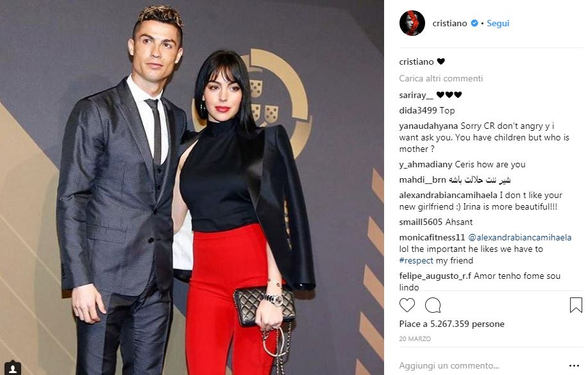
Task: Open more options three-dots menu
Action: pos(574,365)
